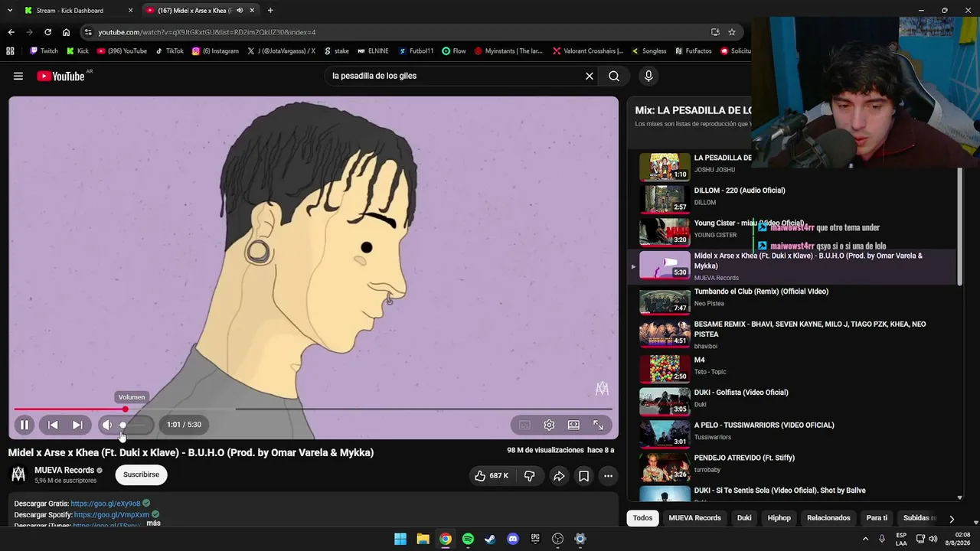Open the MUEVA Records channel name link
This screenshot has width=980, height=551.
(64, 470)
